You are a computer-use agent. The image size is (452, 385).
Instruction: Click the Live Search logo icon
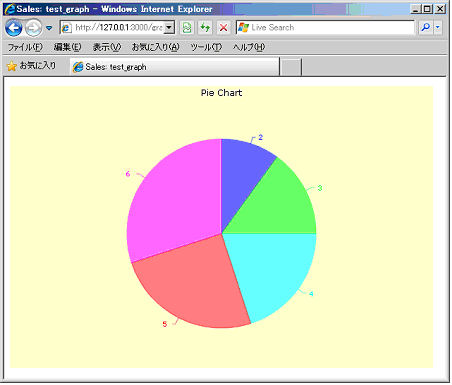tap(243, 28)
